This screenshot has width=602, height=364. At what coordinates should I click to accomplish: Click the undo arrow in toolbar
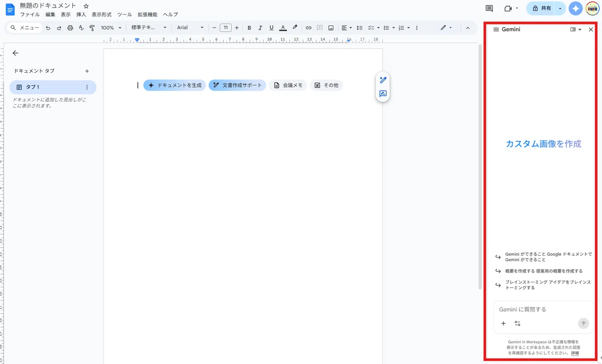(x=48, y=28)
